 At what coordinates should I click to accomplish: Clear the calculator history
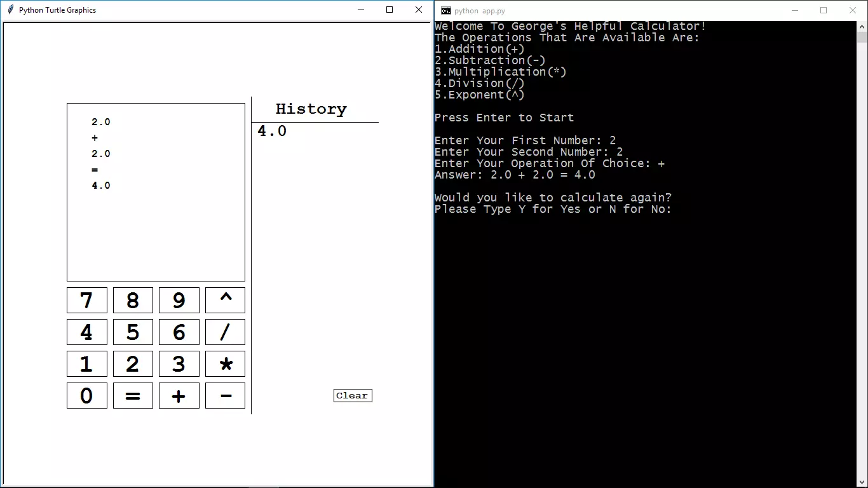click(352, 395)
